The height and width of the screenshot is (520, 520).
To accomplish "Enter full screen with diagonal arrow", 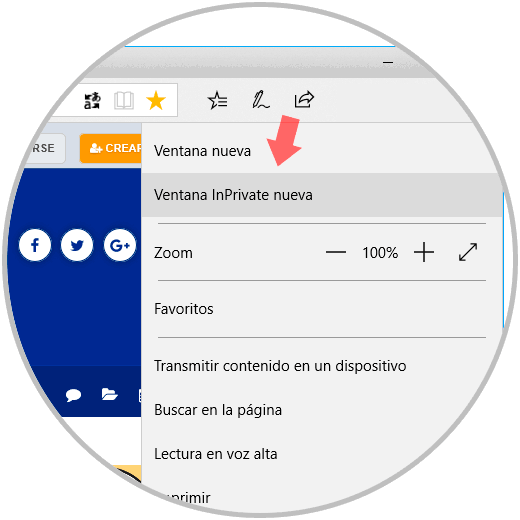I will click(x=468, y=252).
